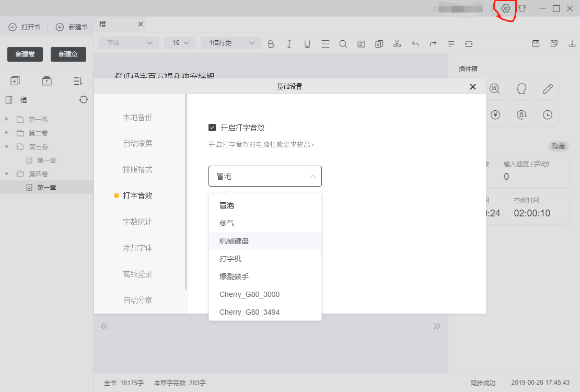Click the undo arrow in toolbar
The height and width of the screenshot is (392, 580).
point(415,44)
